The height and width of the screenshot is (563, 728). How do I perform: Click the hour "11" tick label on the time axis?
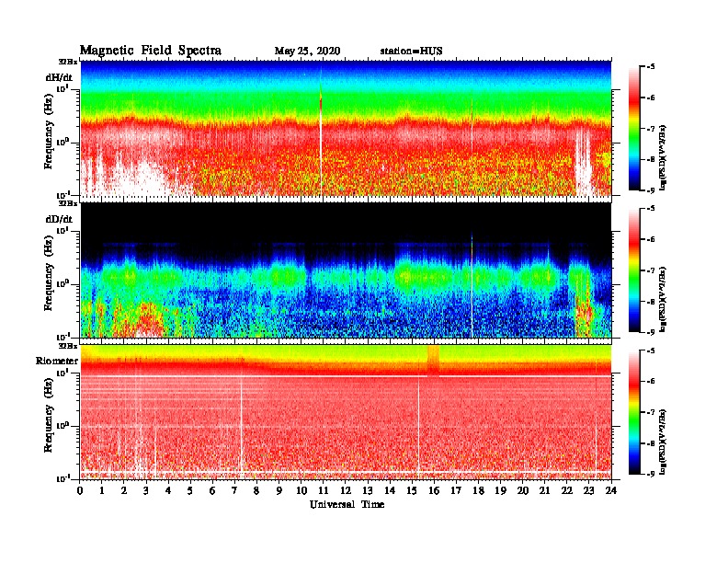(x=324, y=490)
